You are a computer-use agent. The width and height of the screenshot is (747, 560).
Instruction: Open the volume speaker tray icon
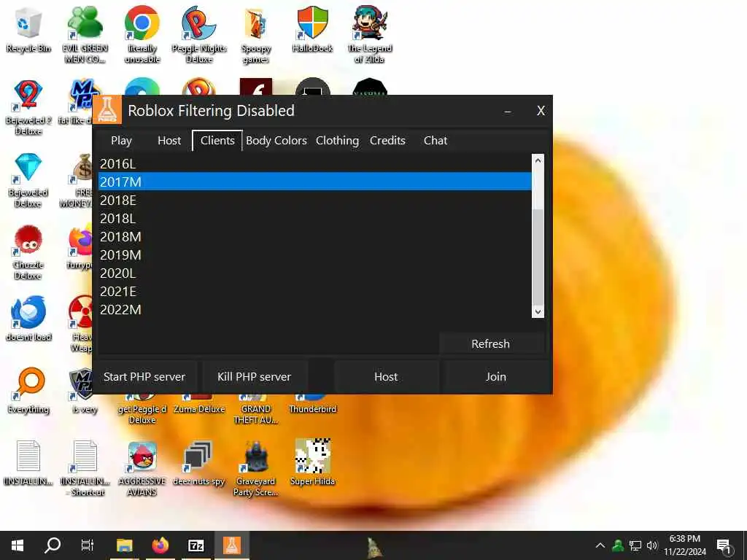[651, 545]
